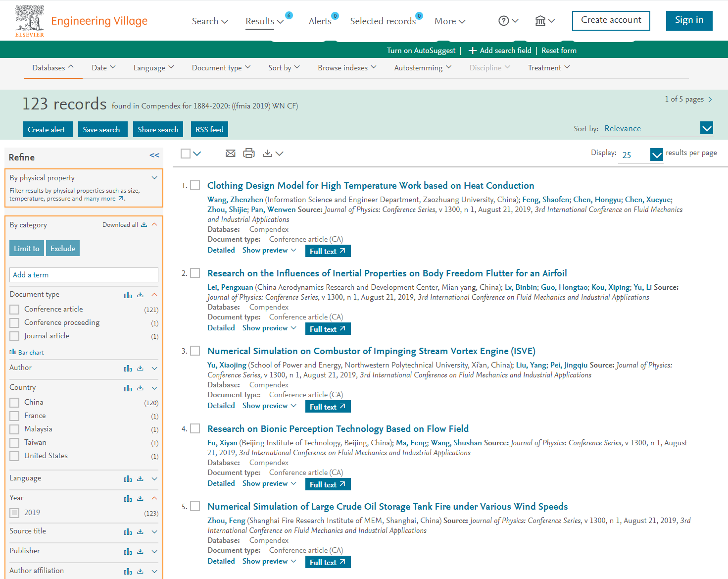Tick the United States country checkbox

tap(15, 456)
